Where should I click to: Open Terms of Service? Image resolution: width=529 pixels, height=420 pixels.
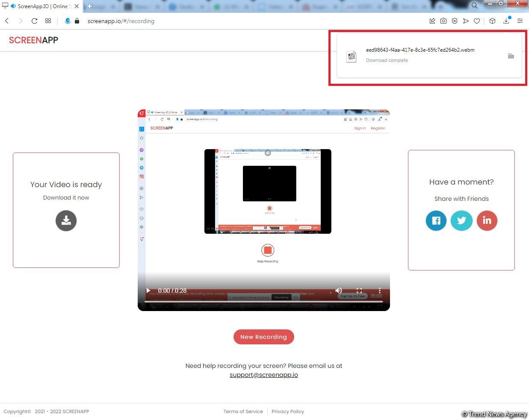click(x=243, y=411)
